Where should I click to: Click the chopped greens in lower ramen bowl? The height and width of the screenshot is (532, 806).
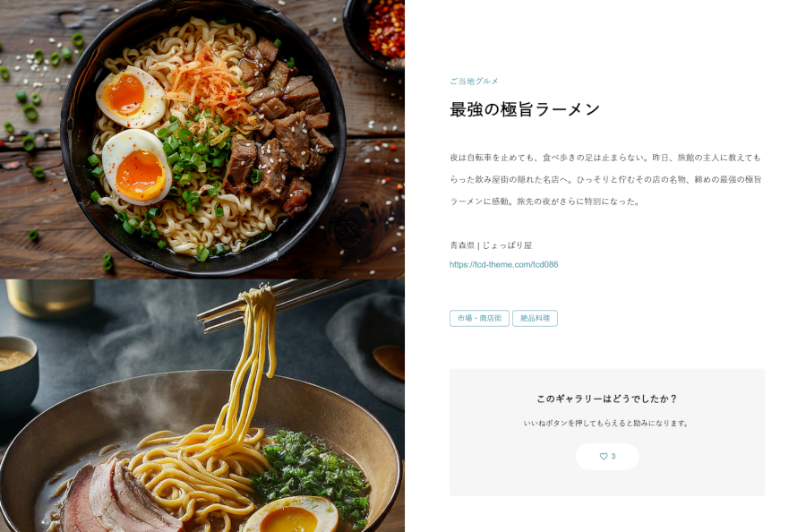click(312, 476)
